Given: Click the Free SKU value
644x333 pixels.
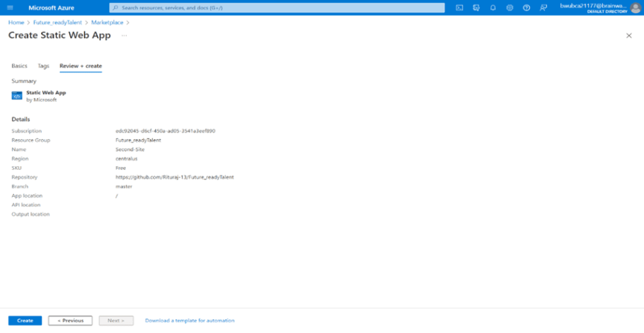Looking at the screenshot, I should click(121, 168).
